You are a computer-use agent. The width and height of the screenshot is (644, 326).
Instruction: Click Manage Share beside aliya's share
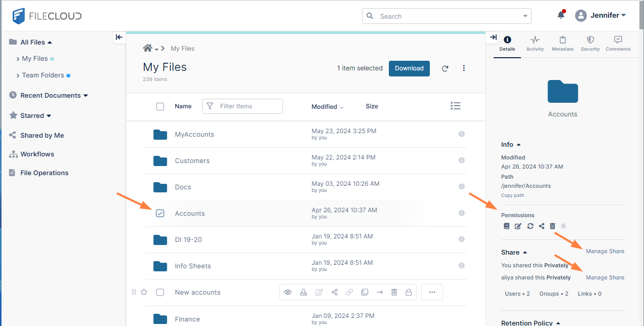click(x=605, y=277)
